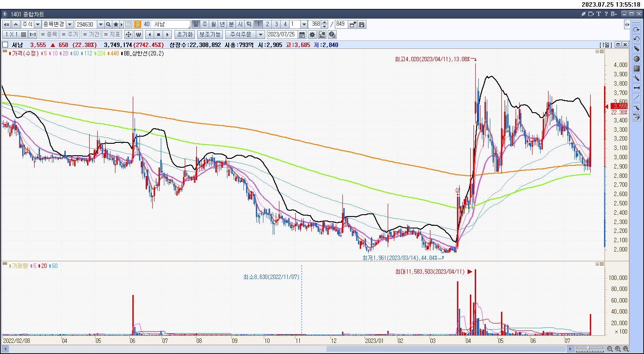Select interval tab 3
The height and width of the screenshot is (354, 644).
click(276, 24)
